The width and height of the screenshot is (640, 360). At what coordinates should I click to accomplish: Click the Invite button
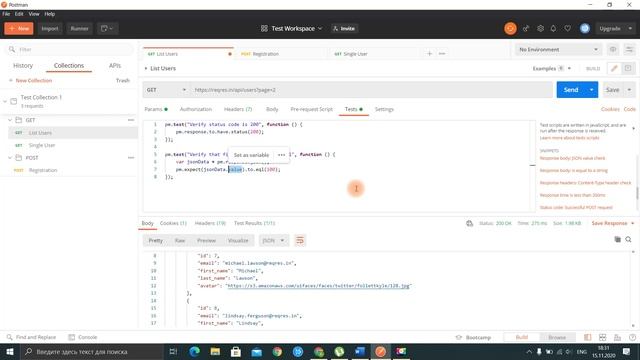(x=344, y=29)
